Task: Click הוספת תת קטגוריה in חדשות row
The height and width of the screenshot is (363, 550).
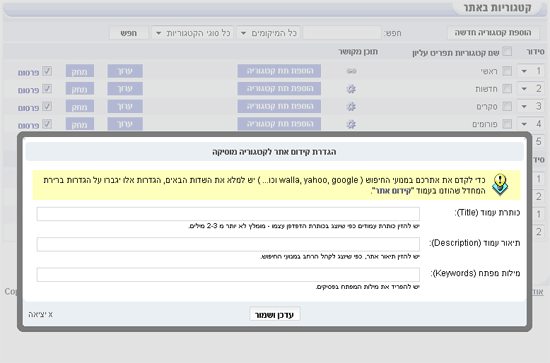Action: (x=279, y=88)
